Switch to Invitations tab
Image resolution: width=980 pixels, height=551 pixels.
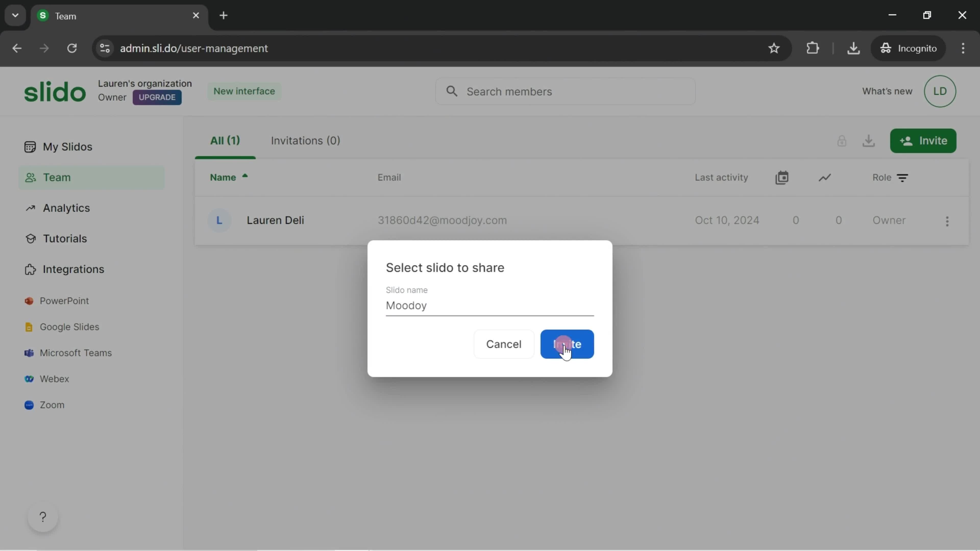click(305, 140)
